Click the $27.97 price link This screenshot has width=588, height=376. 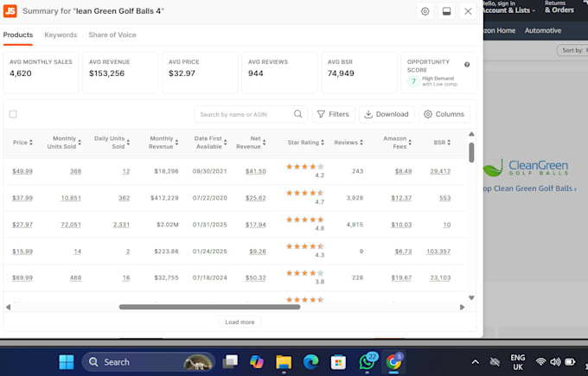[x=22, y=225]
